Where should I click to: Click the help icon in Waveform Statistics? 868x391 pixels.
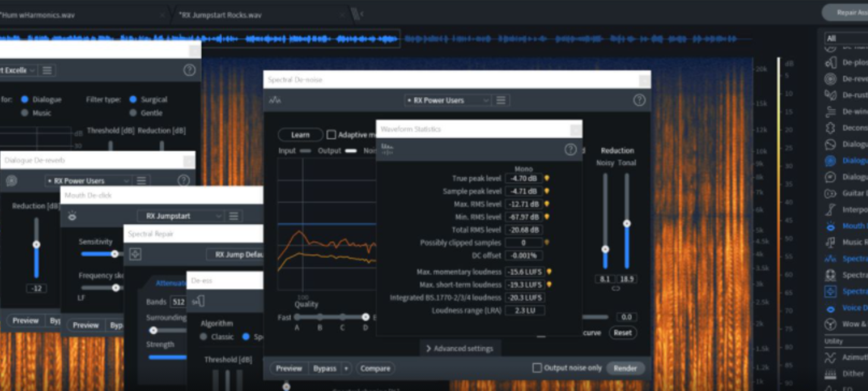[x=570, y=149]
